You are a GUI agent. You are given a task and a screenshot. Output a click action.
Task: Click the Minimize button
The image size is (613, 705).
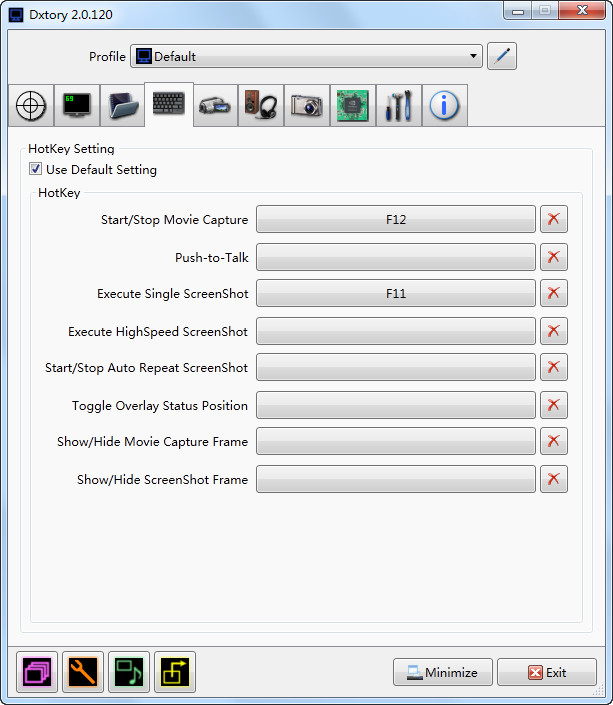coord(442,672)
